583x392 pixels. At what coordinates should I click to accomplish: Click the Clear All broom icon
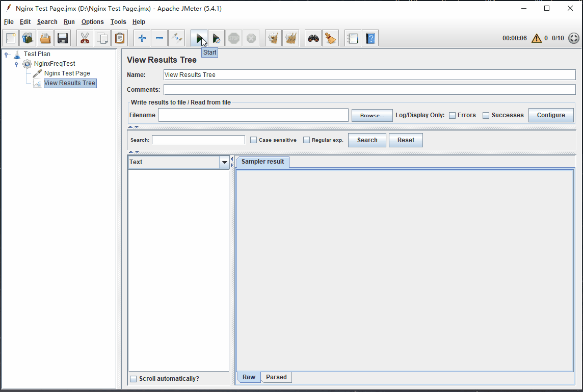[x=290, y=38]
